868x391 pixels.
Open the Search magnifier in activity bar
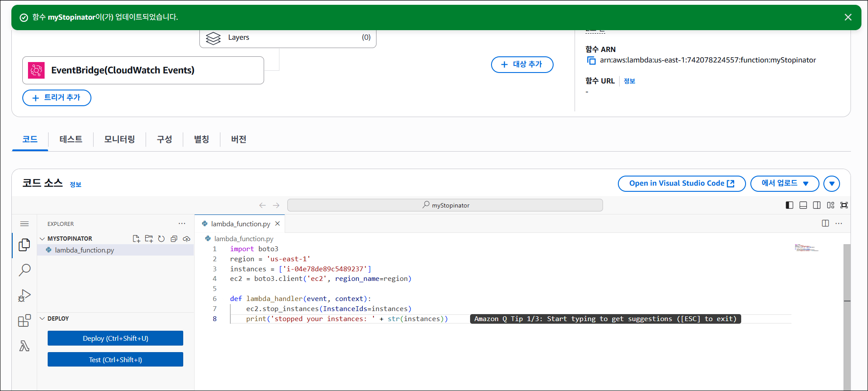pos(24,270)
